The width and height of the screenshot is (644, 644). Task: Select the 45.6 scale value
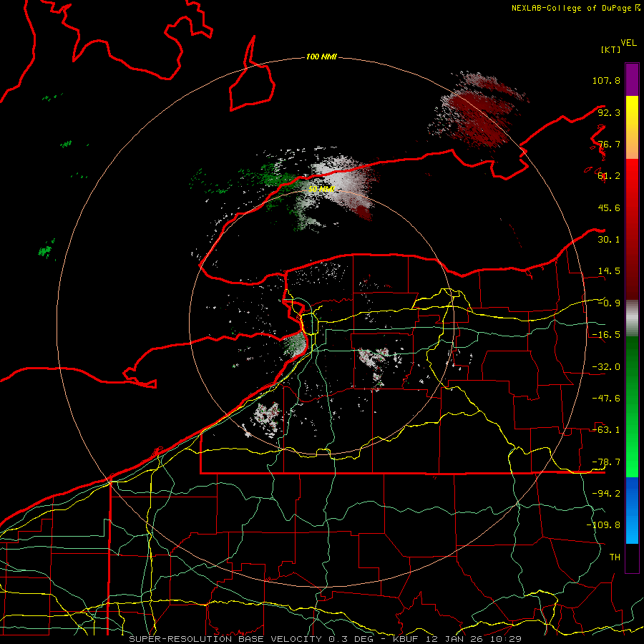pos(609,208)
